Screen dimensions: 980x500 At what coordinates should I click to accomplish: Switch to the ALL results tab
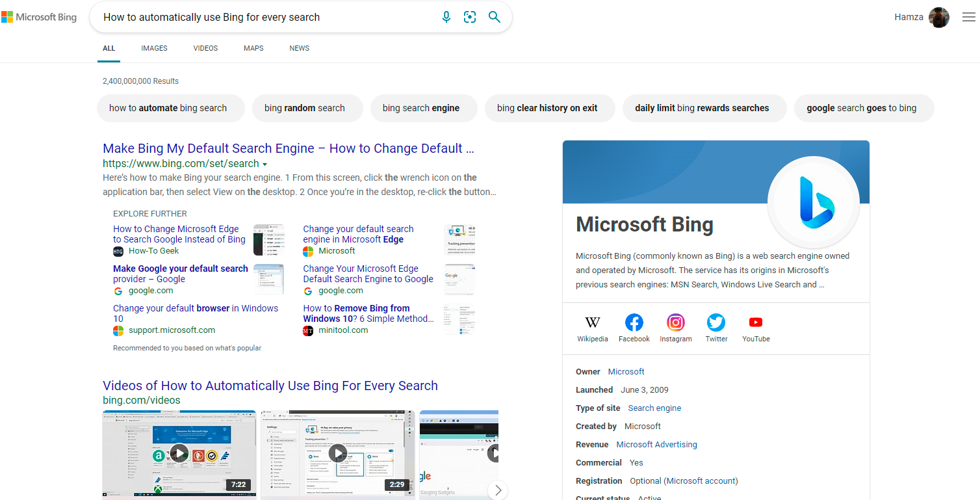click(x=109, y=48)
